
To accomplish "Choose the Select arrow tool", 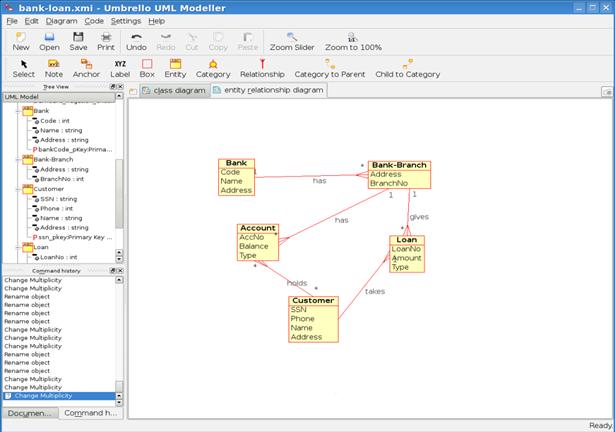I will coord(24,68).
